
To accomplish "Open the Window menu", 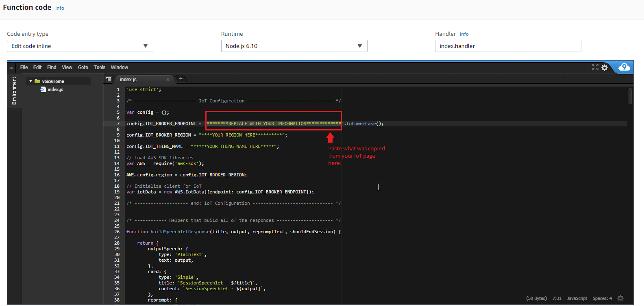I will coord(120,67).
